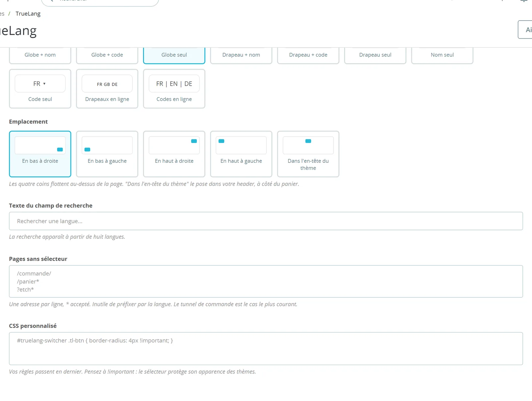Pick the 'Drapeau + code' style card
The width and height of the screenshot is (532, 401).
pyautogui.click(x=308, y=55)
